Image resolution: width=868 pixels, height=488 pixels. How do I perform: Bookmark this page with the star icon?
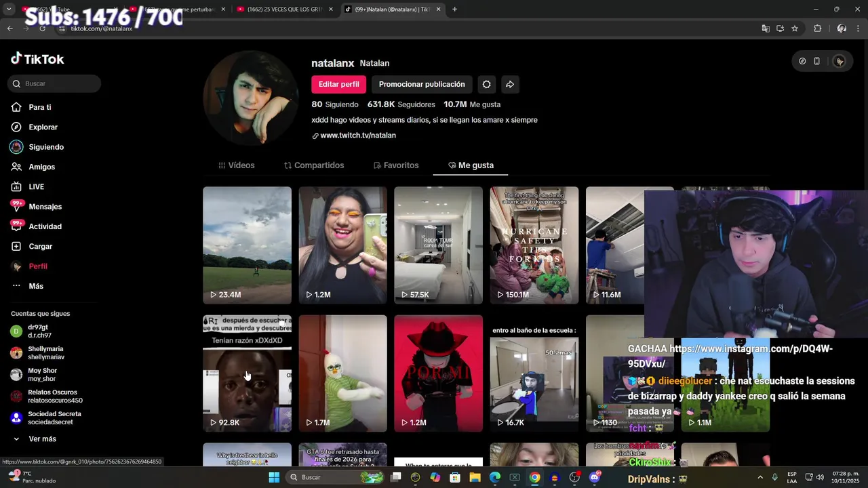(x=795, y=28)
